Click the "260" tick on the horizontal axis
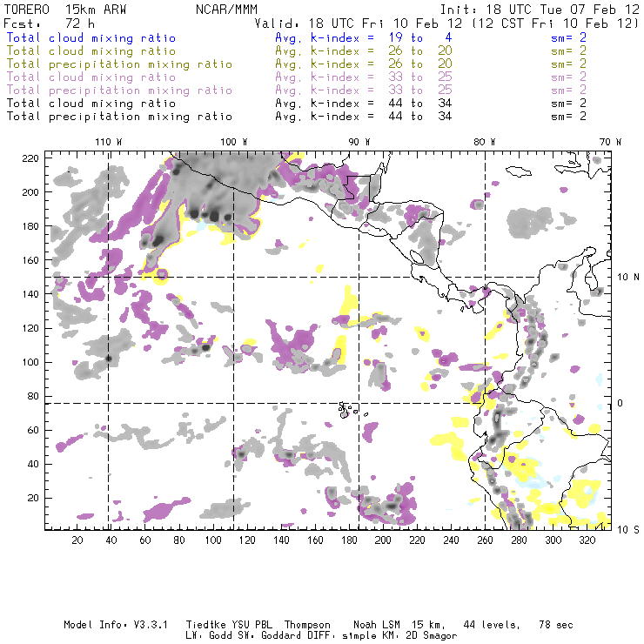 pyautogui.click(x=485, y=540)
